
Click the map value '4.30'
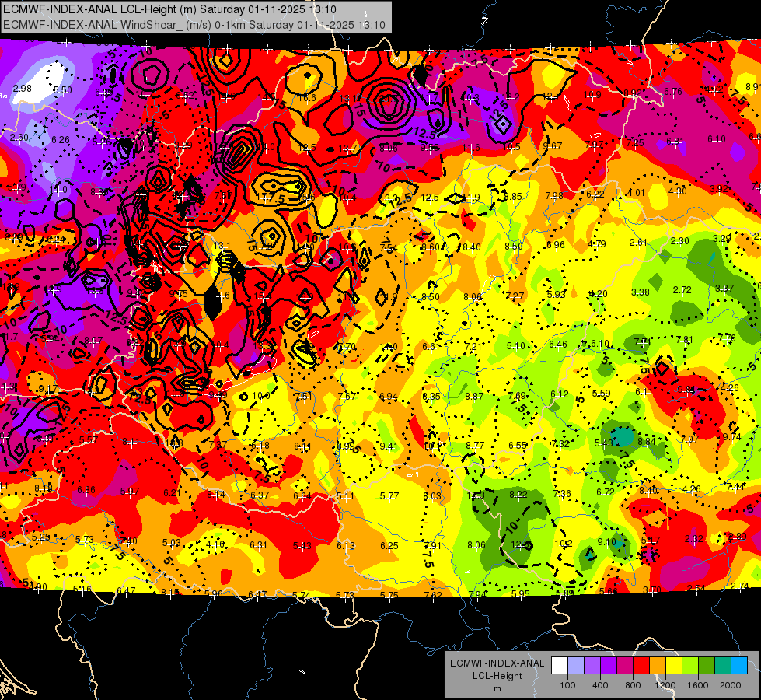678,191
